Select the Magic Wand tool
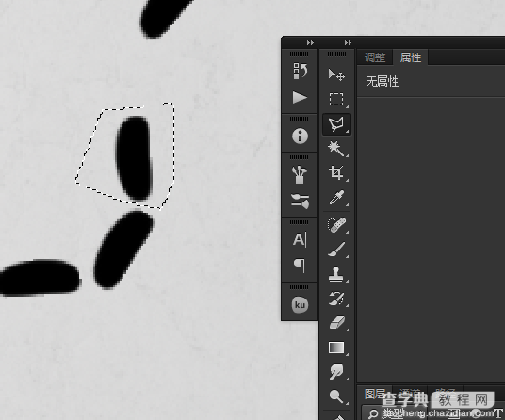 coord(336,149)
